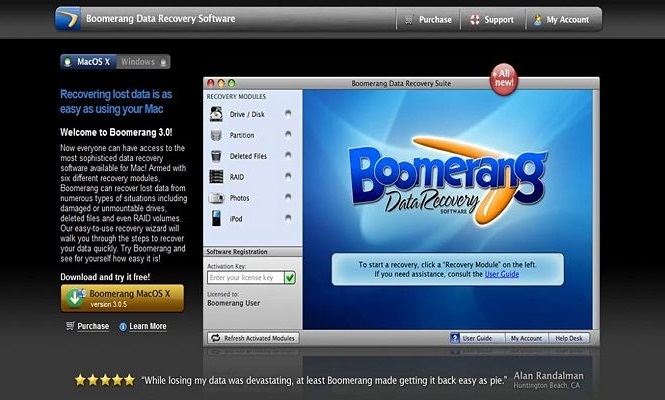Screen dimensions: 665x400
Task: Toggle the Drive / Disk module indicator
Action: point(288,114)
